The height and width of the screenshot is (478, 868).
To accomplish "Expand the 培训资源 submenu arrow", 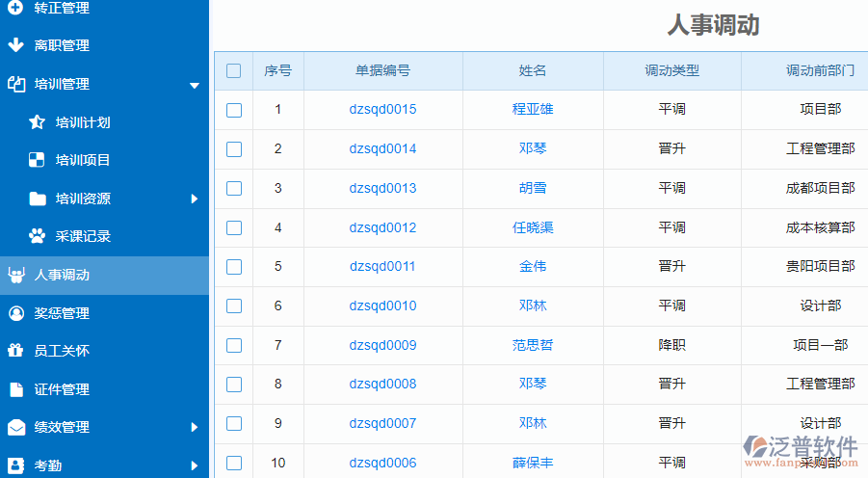I will [x=195, y=199].
